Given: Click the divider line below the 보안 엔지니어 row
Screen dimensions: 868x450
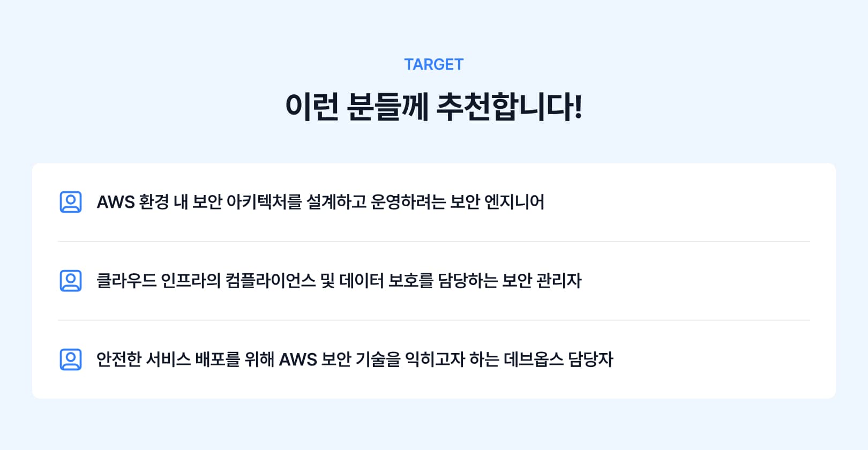Looking at the screenshot, I should [434, 242].
